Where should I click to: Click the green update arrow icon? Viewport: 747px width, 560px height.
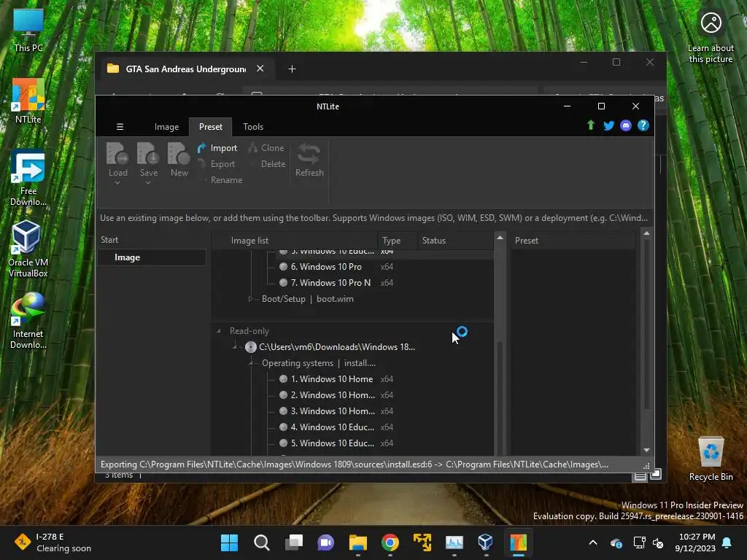coord(591,125)
